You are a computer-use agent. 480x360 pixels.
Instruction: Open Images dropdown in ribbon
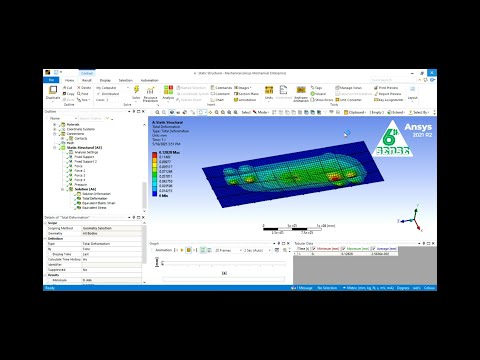coord(243,88)
